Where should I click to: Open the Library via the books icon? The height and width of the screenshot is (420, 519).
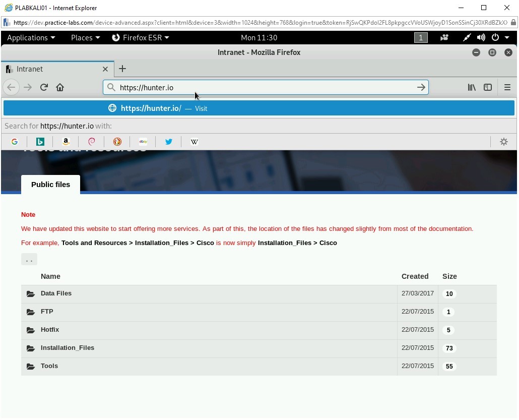pyautogui.click(x=472, y=87)
